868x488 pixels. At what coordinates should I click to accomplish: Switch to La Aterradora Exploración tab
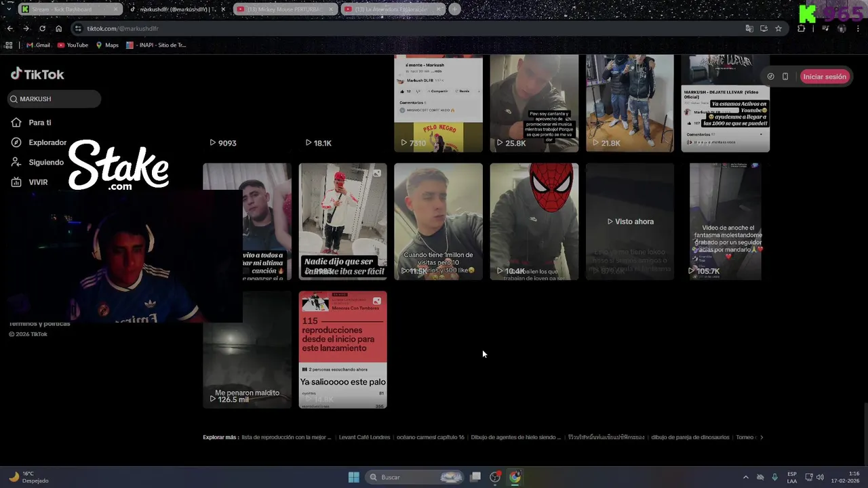click(392, 9)
